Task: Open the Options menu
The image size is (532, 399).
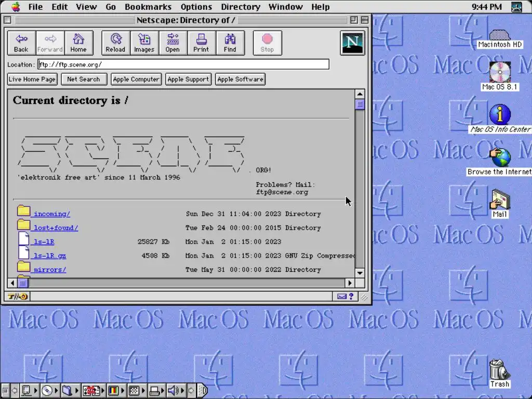Action: click(x=196, y=7)
